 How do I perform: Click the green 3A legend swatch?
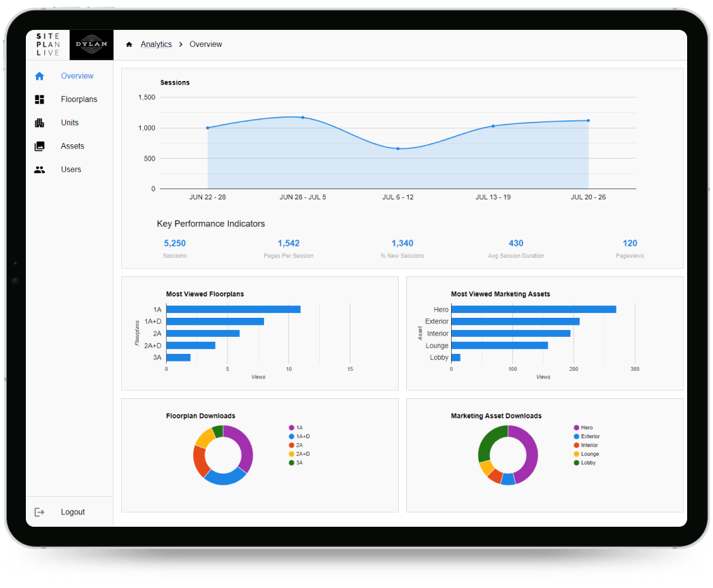[291, 463]
